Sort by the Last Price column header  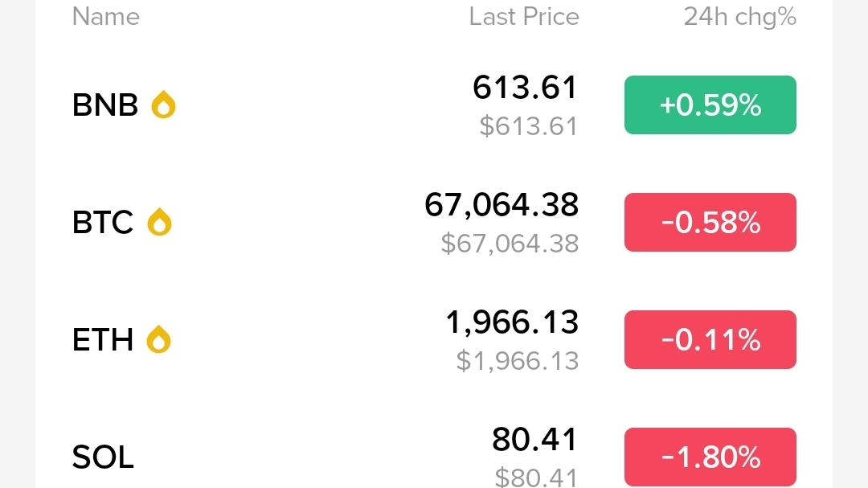[x=524, y=17]
